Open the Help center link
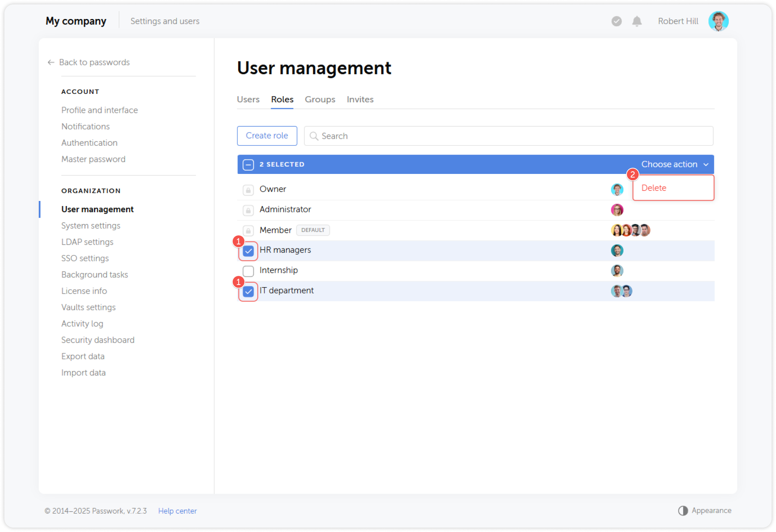 click(177, 511)
